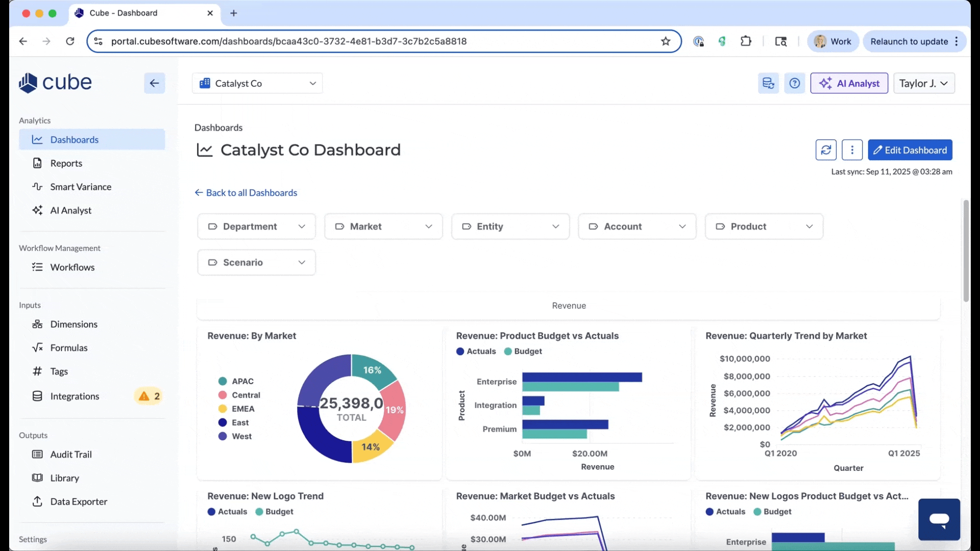The width and height of the screenshot is (980, 551).
Task: Expand the Department filter dropdown
Action: (x=256, y=227)
